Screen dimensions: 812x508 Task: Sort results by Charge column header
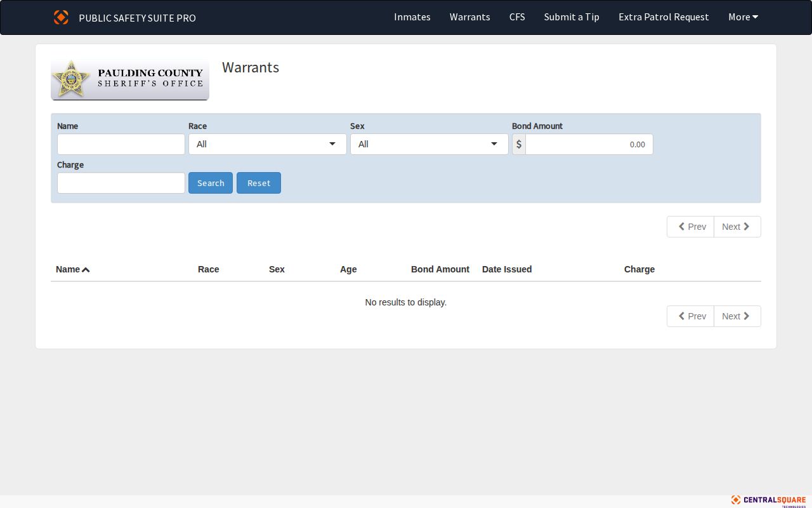click(x=639, y=269)
